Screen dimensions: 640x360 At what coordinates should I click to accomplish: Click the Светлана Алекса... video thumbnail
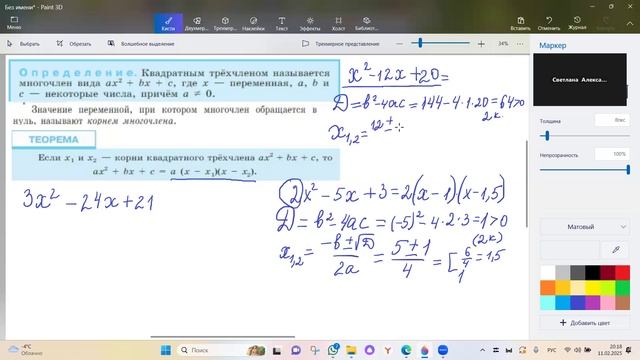click(580, 80)
